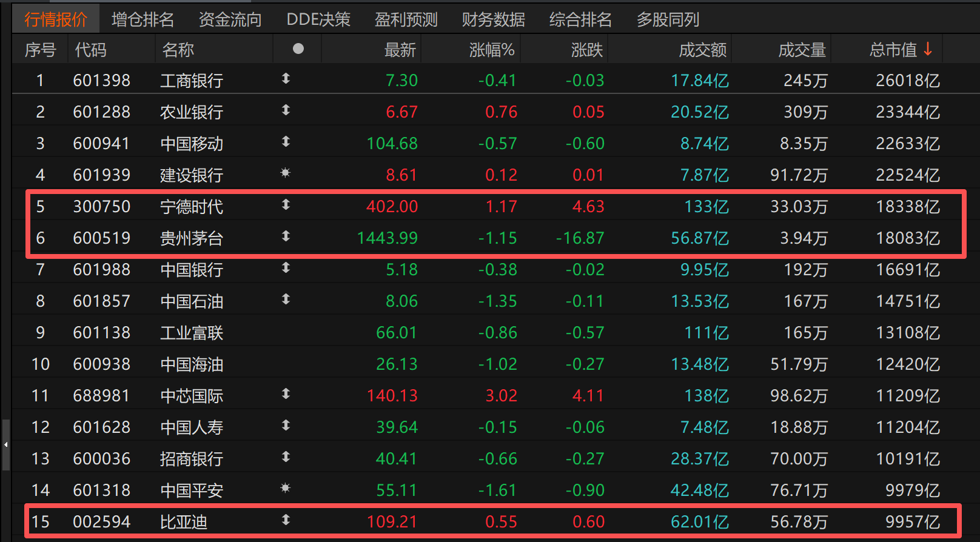980x542 pixels.
Task: Sort by the 涨跌 column header
Action: tap(587, 50)
